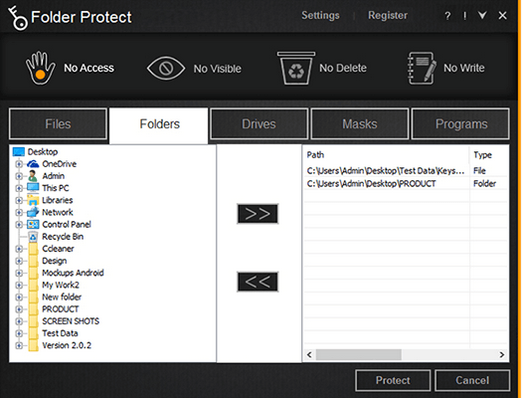Viewport: 522px width, 398px height.
Task: Click the scrollbar right arrow
Action: click(x=502, y=355)
